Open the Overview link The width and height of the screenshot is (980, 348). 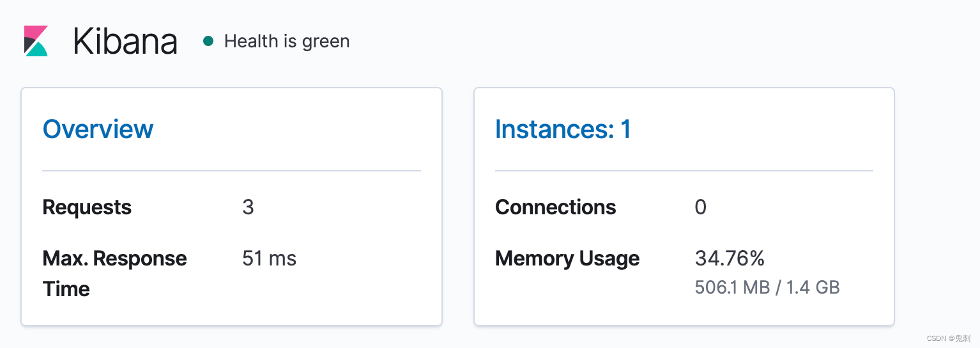[98, 129]
